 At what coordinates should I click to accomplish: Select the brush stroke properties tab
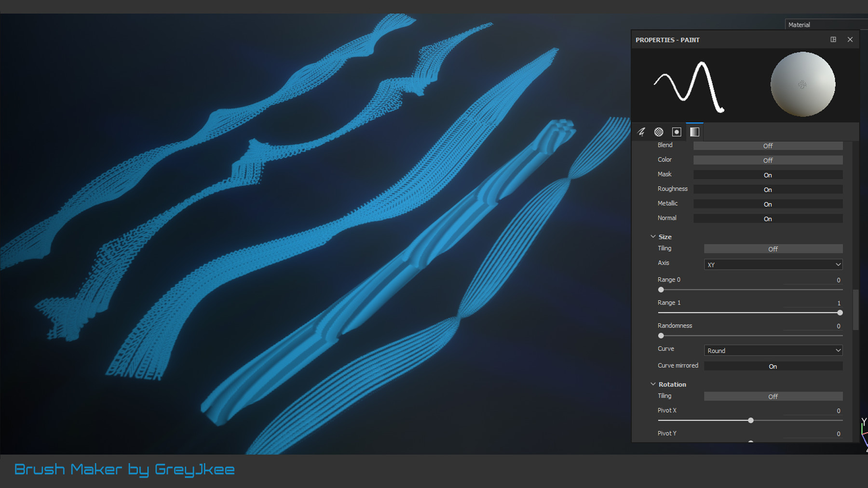[641, 131]
